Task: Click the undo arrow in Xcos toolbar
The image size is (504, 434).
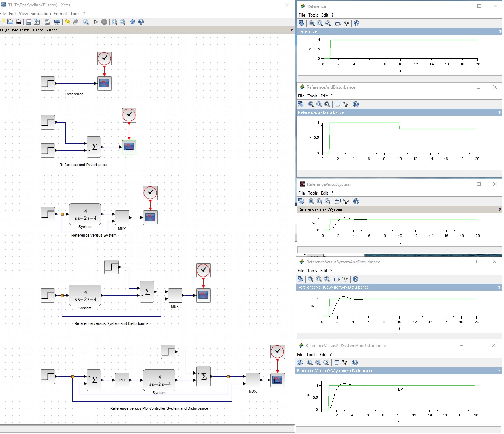Action: click(67, 22)
